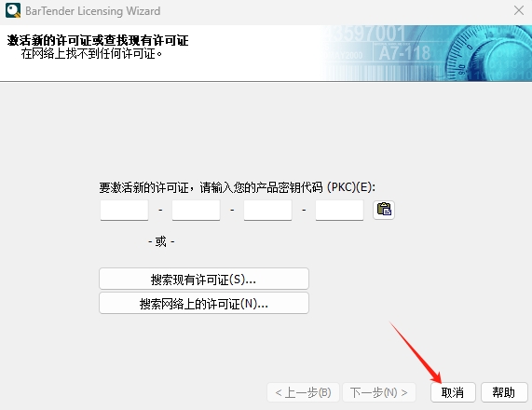
Task: Select the third product key code box
Action: pos(267,210)
